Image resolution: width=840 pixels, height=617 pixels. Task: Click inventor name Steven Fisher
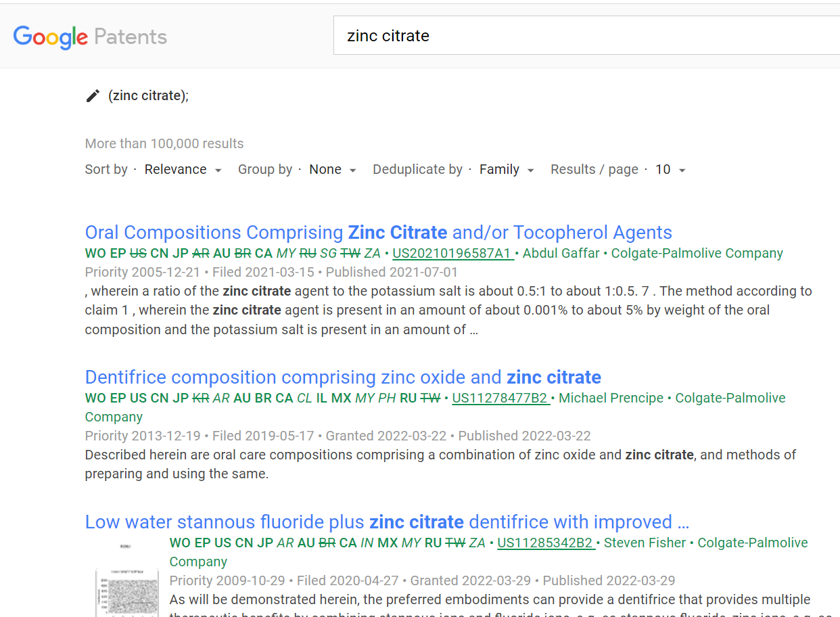[x=645, y=543]
